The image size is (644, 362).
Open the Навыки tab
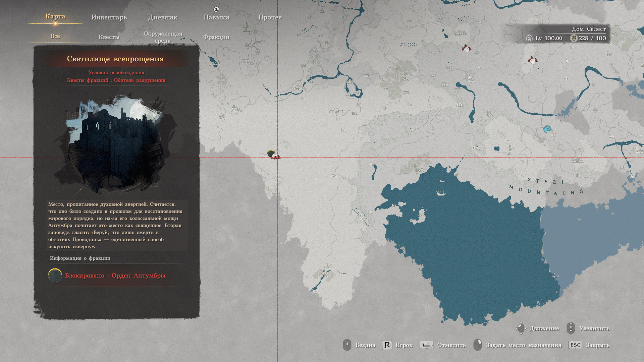[x=216, y=17]
